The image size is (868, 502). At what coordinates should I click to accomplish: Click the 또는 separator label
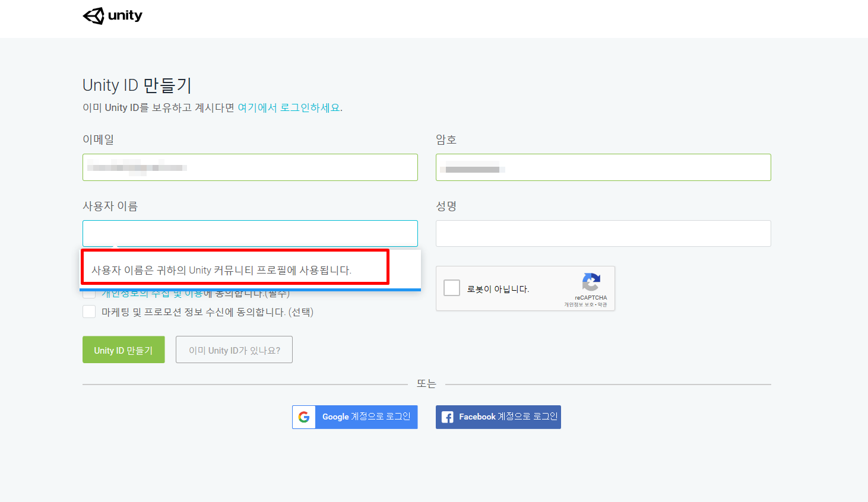[x=426, y=384]
